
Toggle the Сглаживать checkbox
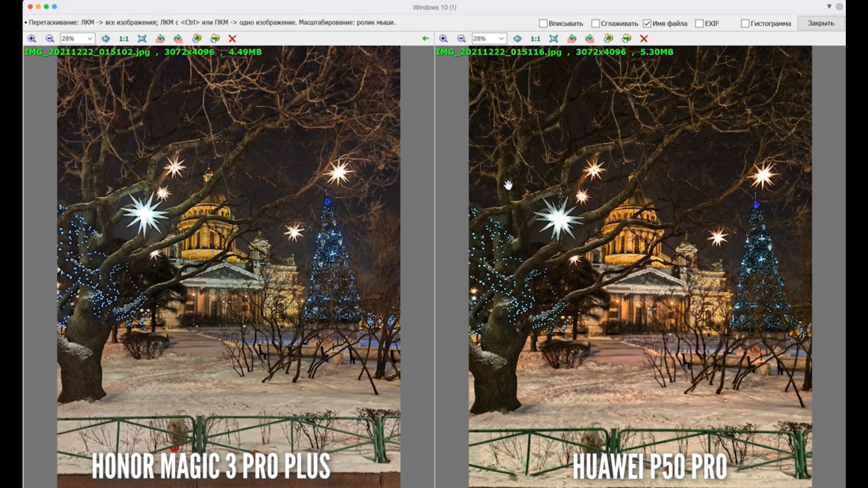[x=595, y=23]
